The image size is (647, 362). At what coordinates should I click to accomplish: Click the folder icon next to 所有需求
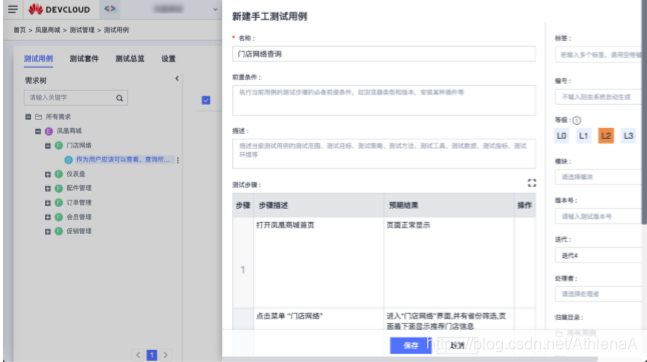[x=38, y=117]
